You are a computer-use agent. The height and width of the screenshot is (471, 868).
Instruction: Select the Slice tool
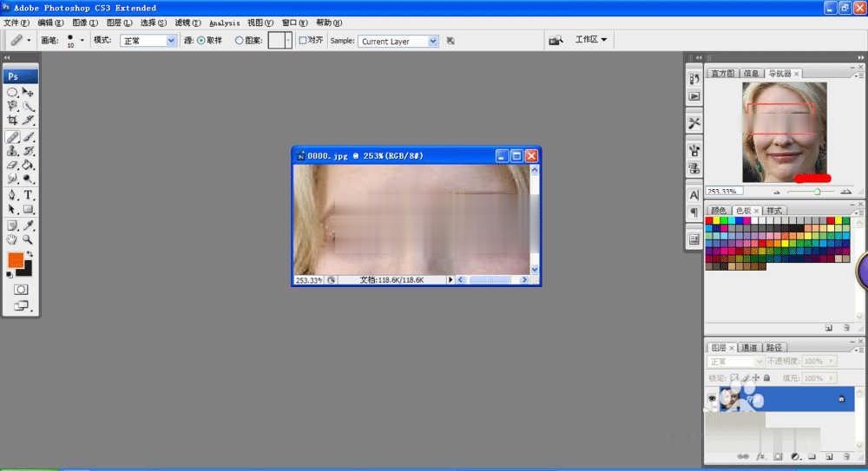pyautogui.click(x=28, y=120)
